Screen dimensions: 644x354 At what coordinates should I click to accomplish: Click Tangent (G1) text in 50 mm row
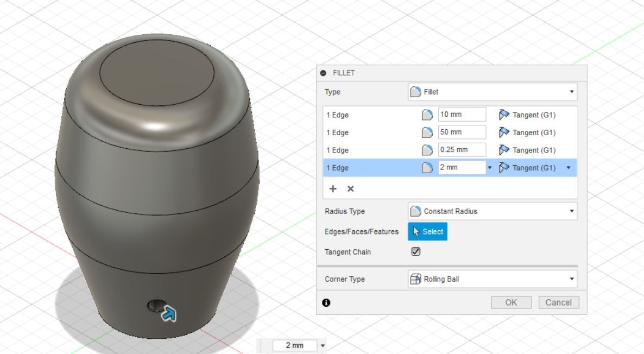pos(534,132)
